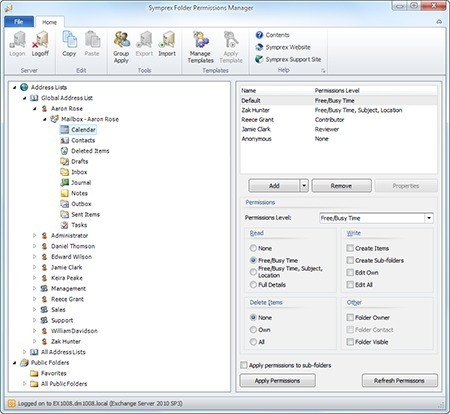
Task: Select the Favorites public folder
Action: (49, 373)
